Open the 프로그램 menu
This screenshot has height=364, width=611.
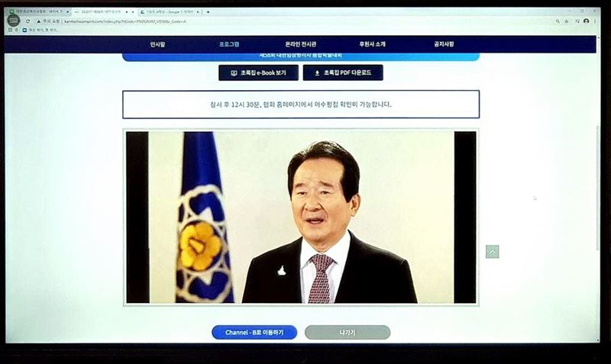(229, 44)
